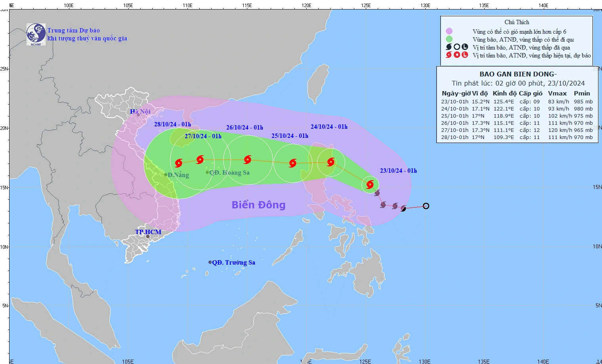Select the red storm icon dated 23/10/24
The width and height of the screenshot is (602, 364).
(x=370, y=184)
